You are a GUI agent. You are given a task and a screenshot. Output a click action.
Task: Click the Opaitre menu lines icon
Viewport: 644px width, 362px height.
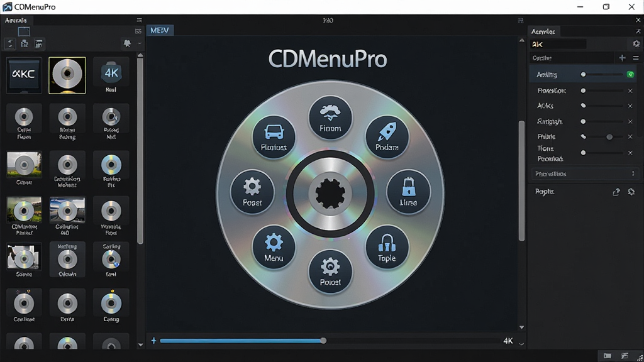pos(636,58)
